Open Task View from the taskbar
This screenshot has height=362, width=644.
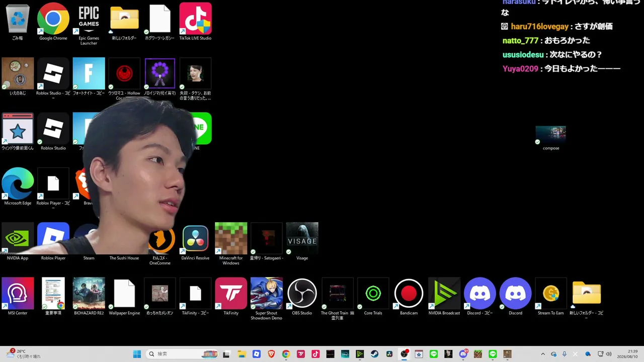227,354
